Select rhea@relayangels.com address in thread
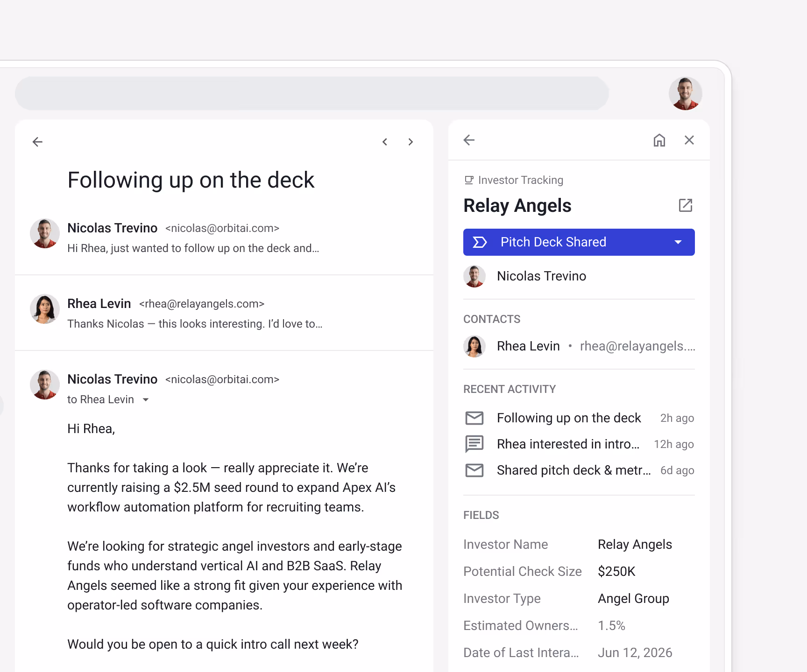The height and width of the screenshot is (672, 807). point(202,304)
